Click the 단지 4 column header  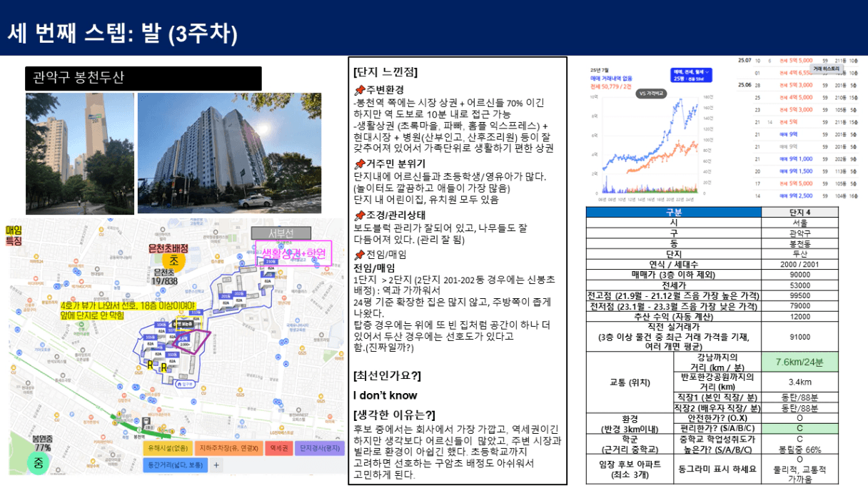point(799,213)
